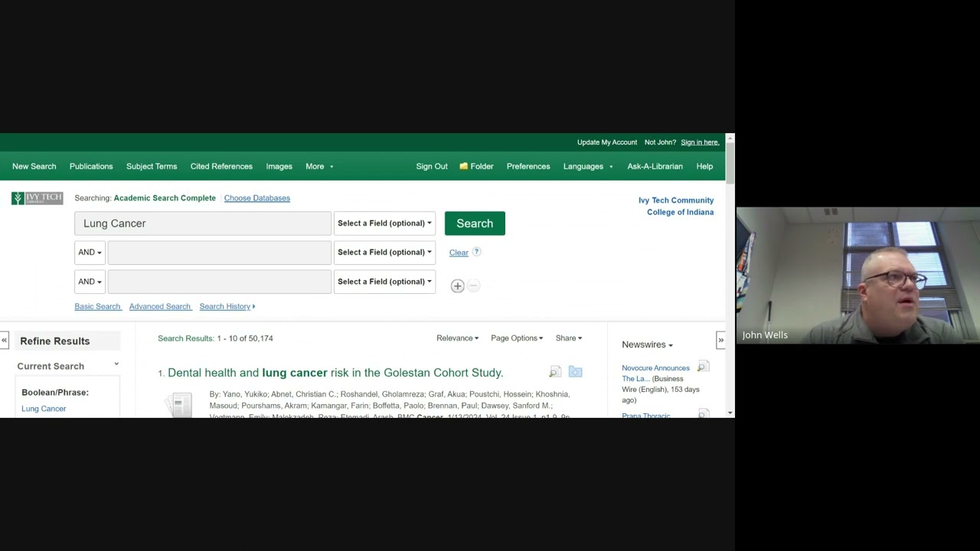The image size is (980, 551).
Task: Click Update My Account
Action: point(607,142)
